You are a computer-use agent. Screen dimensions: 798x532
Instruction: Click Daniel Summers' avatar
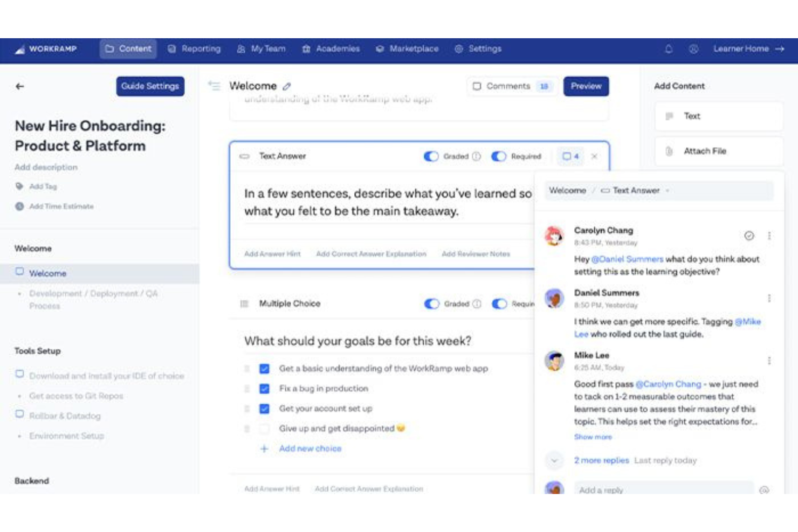(554, 299)
